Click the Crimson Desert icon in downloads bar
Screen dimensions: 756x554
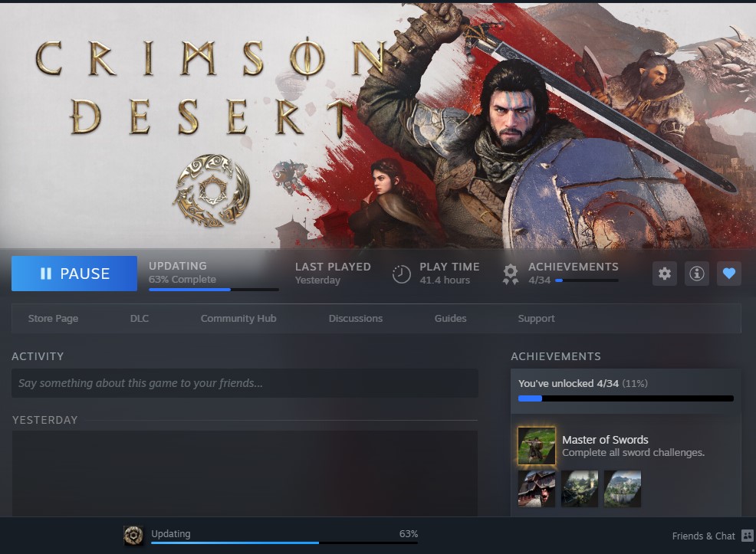(133, 535)
